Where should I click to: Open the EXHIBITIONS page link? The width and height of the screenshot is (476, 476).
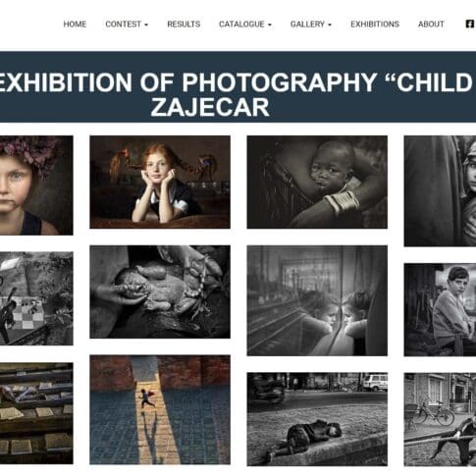[x=375, y=25]
